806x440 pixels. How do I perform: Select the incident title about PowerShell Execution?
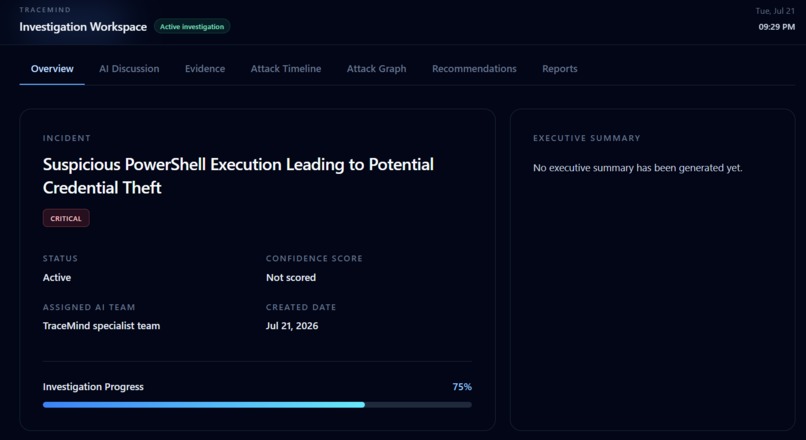point(238,176)
